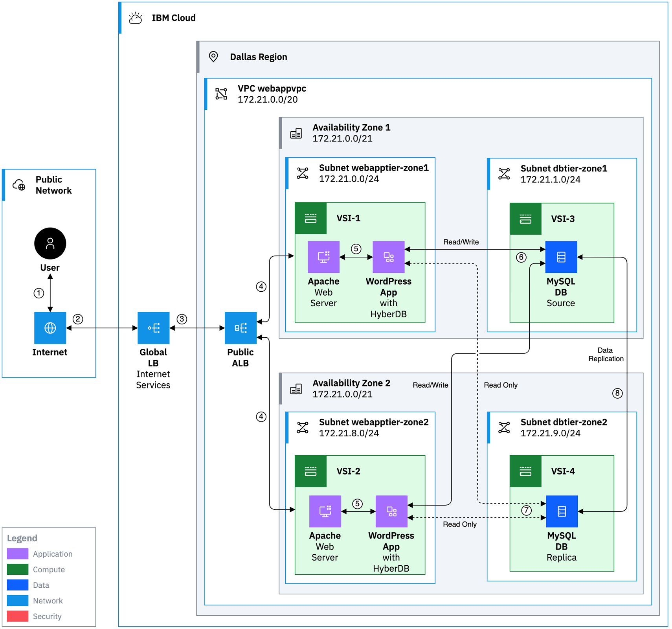
Task: Click the Public Network cloud globe icon
Action: point(19,185)
